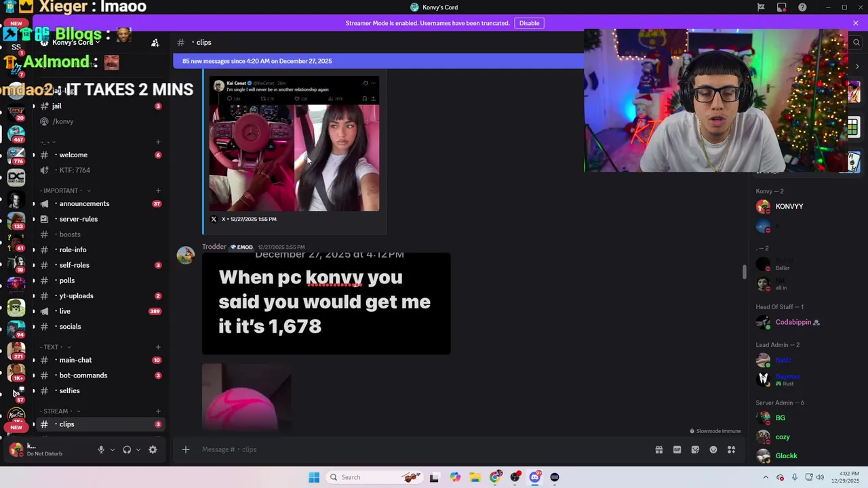Click the plus attachment button beside message box

(185, 449)
